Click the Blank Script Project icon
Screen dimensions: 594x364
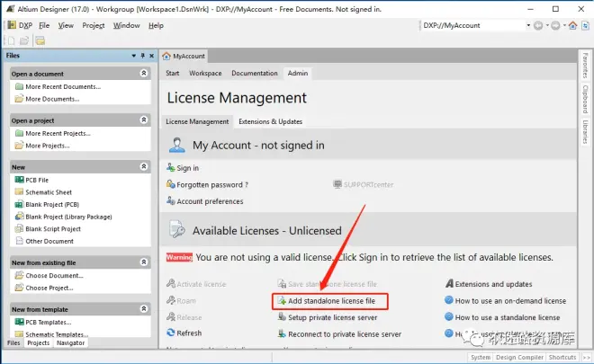[19, 228]
